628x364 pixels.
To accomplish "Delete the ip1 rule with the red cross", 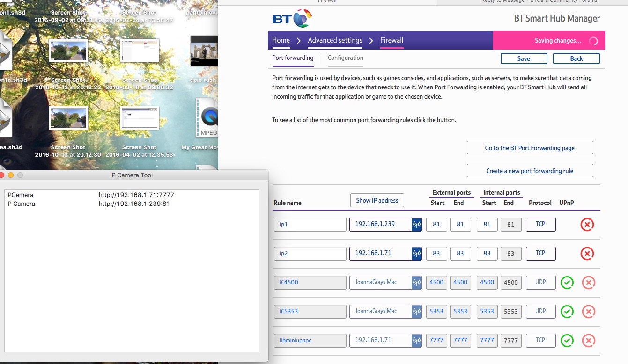I will click(587, 224).
